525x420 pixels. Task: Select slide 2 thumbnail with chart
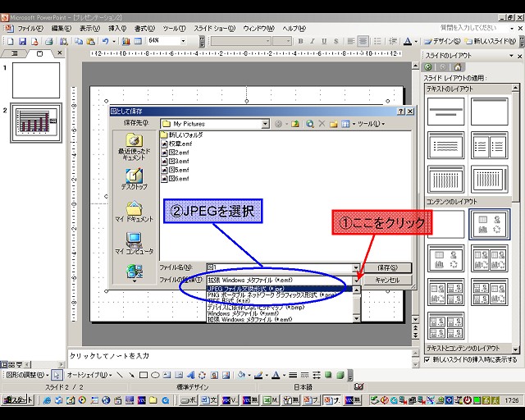(x=36, y=123)
